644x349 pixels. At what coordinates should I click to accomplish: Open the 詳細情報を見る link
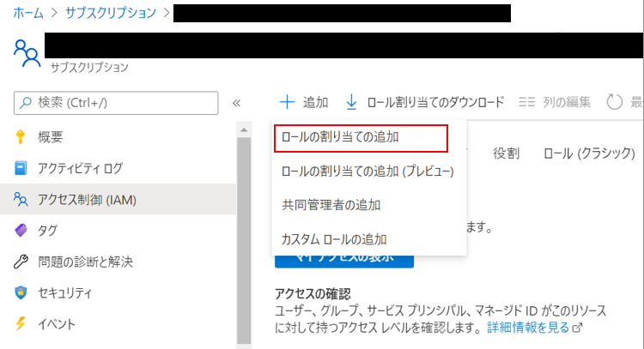[x=528, y=328]
